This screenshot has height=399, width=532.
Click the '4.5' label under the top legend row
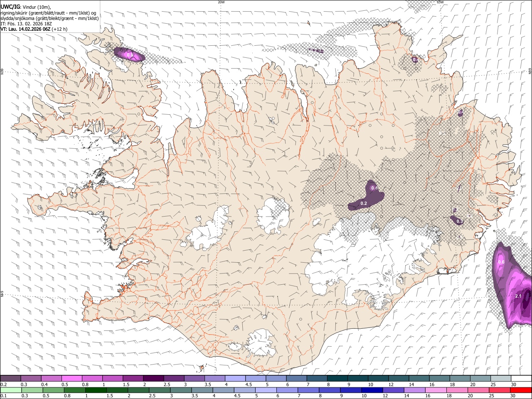[x=249, y=384]
